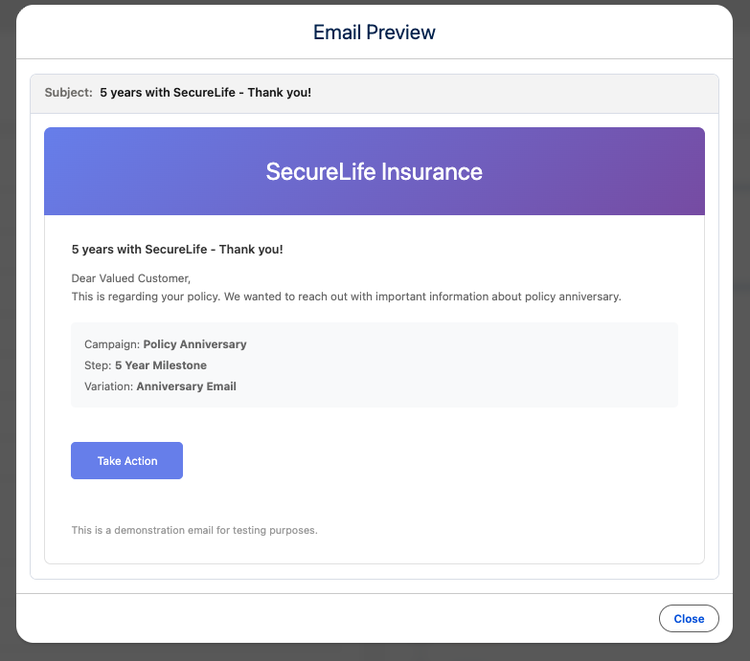This screenshot has height=661, width=750.
Task: Click the "Step:" label
Action: pyautogui.click(x=98, y=365)
